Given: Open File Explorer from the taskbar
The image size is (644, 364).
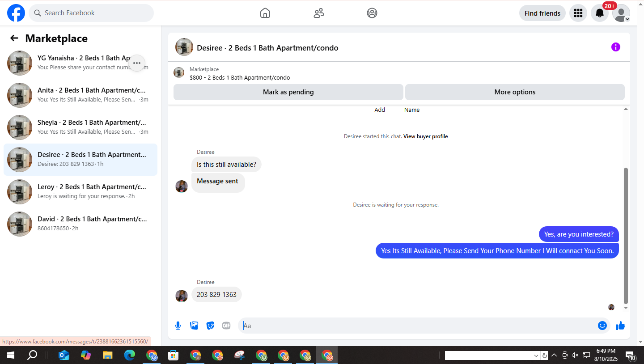Looking at the screenshot, I should pyautogui.click(x=108, y=356).
